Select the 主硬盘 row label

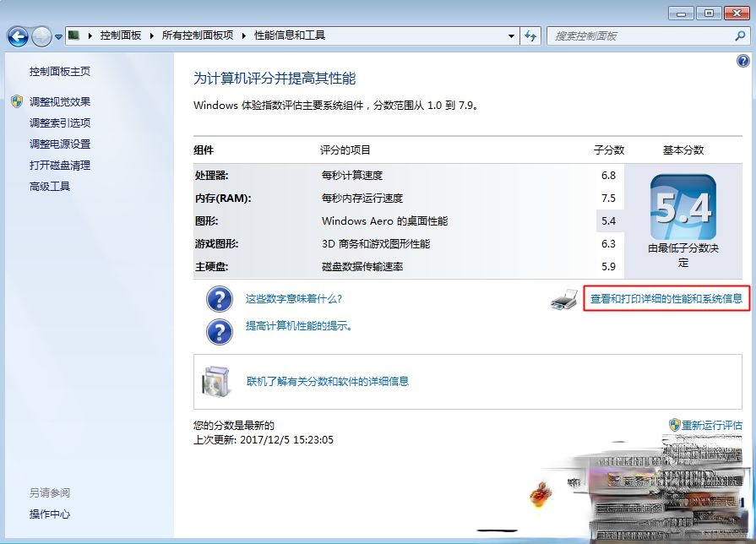coord(211,267)
